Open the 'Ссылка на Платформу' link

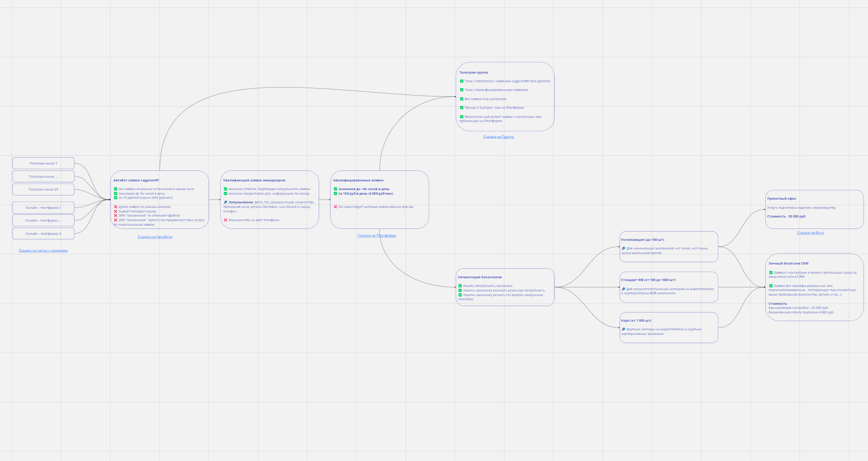(377, 236)
